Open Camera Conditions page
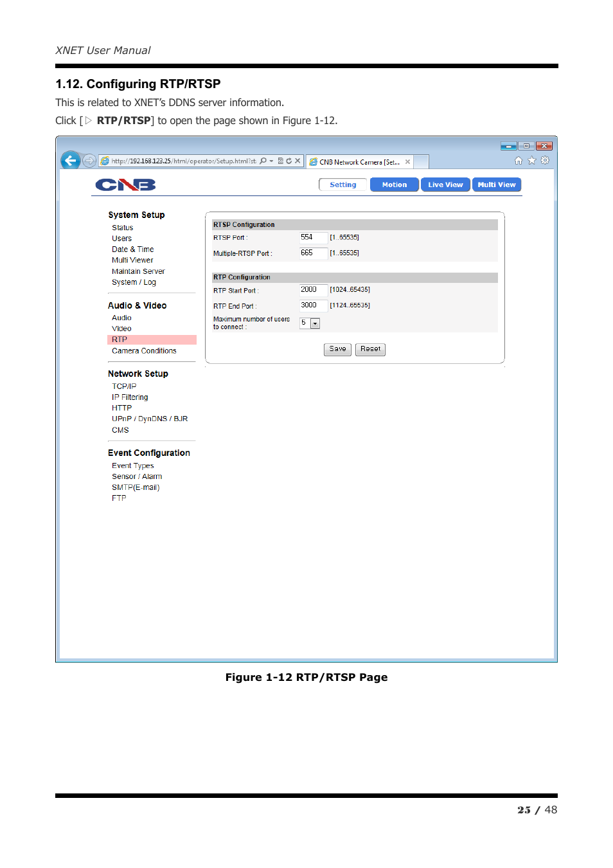The image size is (613, 868). [144, 351]
